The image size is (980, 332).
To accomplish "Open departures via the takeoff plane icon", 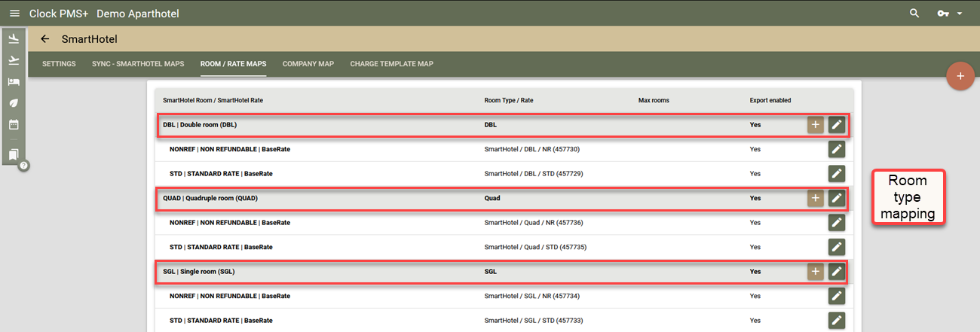I will pyautogui.click(x=14, y=60).
